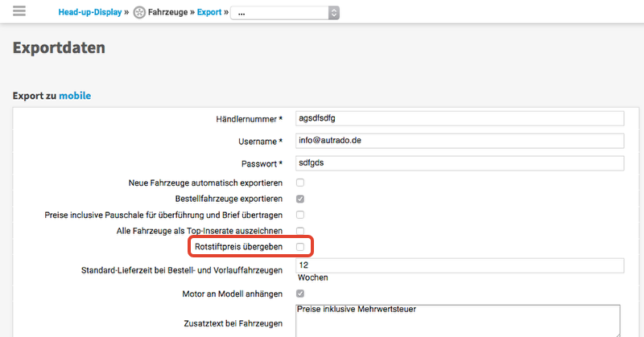Screen dimensions: 644x337
Task: Check Alle Fahrzeuge als Top-Inserate auszeichnen
Action: point(300,231)
